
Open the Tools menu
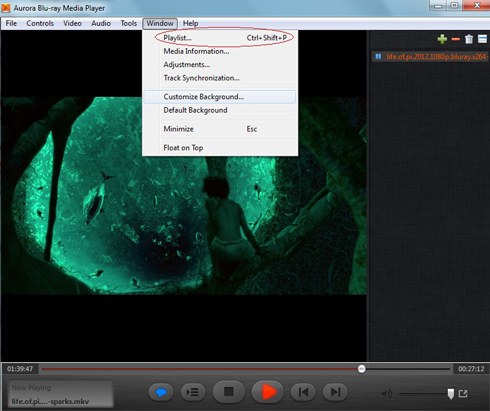tap(129, 23)
